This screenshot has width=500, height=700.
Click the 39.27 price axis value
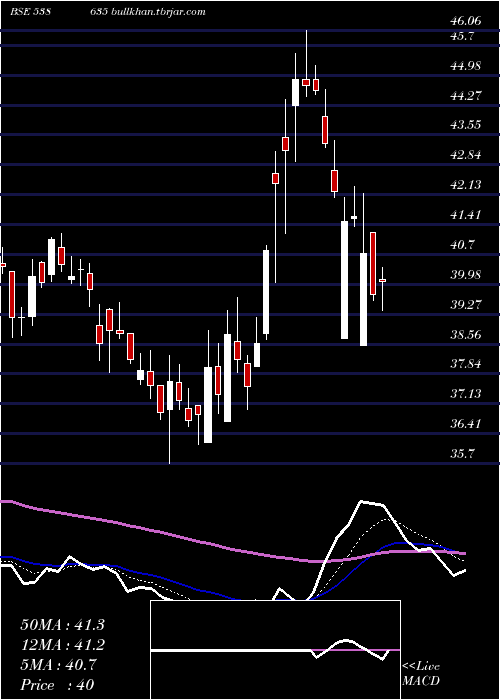point(466,304)
